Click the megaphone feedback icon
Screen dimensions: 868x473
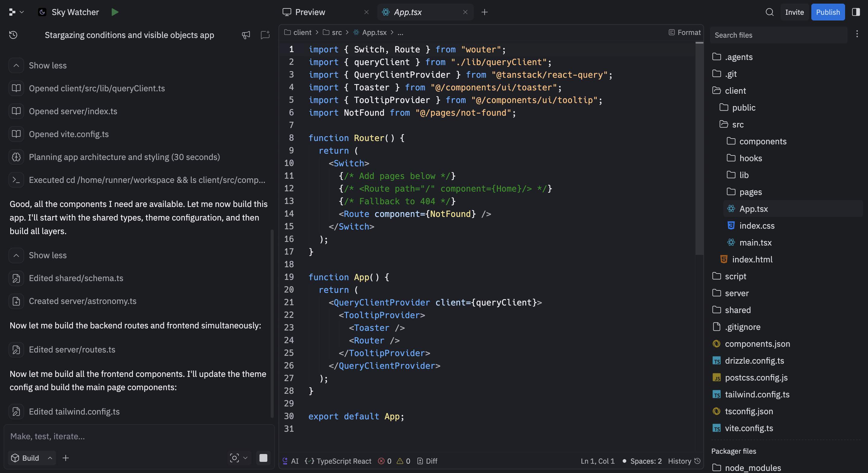pyautogui.click(x=246, y=35)
